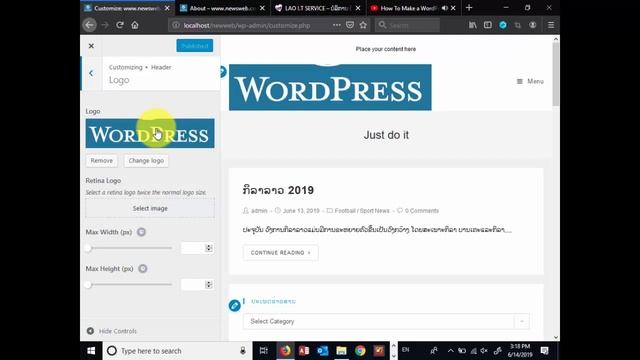Open the Action Center notifications icon
Image resolution: width=640 pixels, height=360 pixels.
pyautogui.click(x=544, y=351)
